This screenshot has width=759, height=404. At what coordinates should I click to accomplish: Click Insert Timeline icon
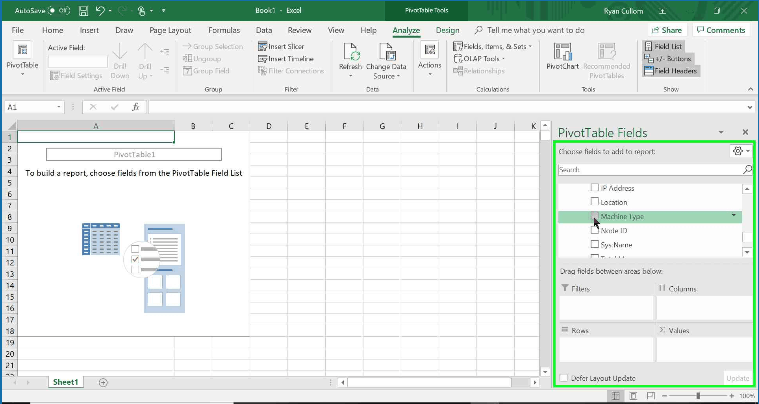[x=262, y=59]
